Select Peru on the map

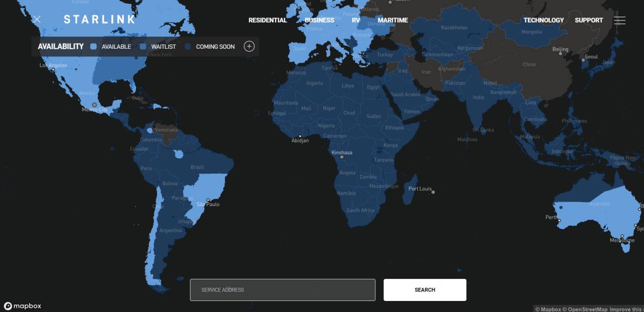click(x=146, y=168)
